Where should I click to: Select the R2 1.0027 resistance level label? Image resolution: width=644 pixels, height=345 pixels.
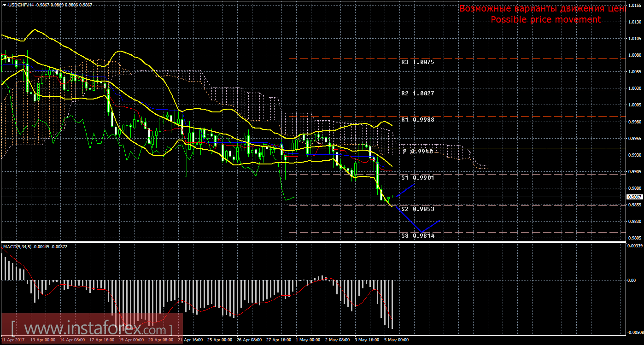click(x=417, y=93)
